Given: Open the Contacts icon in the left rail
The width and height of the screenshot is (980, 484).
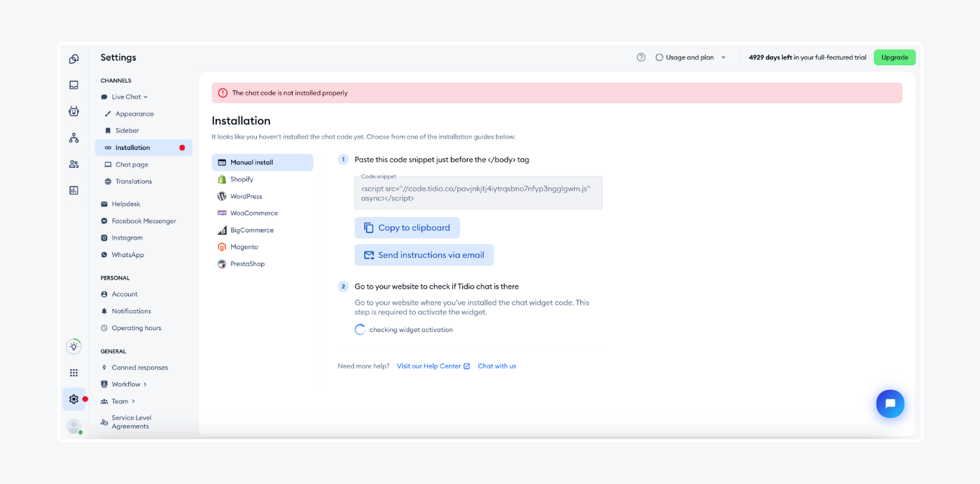Looking at the screenshot, I should (x=73, y=163).
